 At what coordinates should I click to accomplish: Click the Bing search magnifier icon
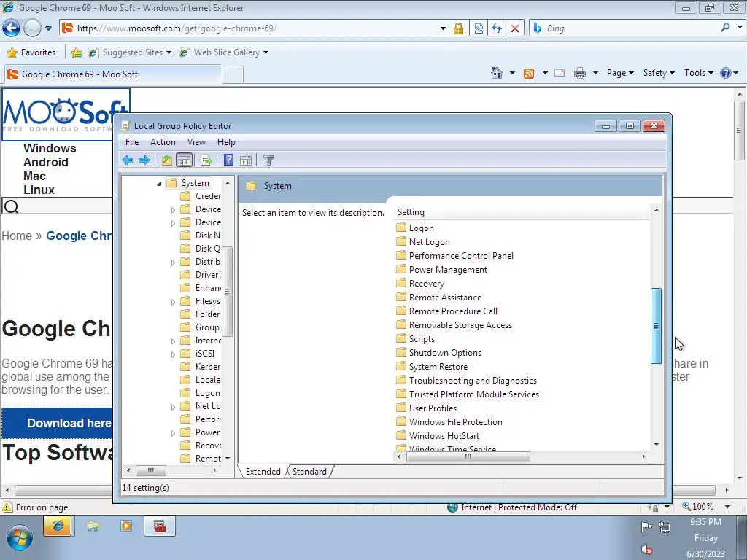[725, 28]
